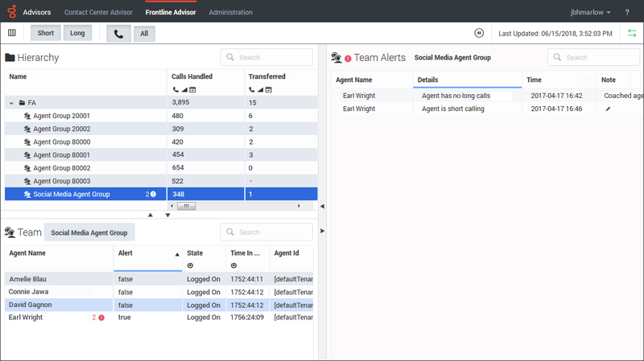Click the Hierarchy folder icon
Image resolution: width=644 pixels, height=361 pixels.
[10, 57]
